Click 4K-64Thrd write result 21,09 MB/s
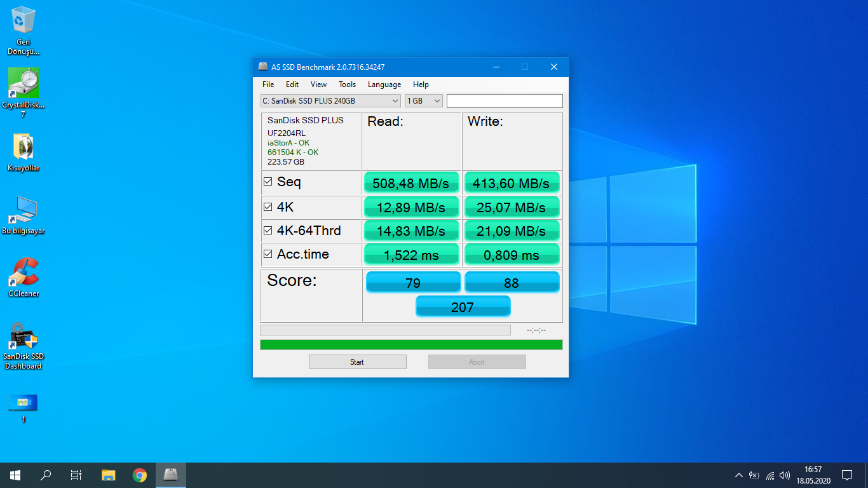Screen dimensions: 868x488 coord(512,231)
